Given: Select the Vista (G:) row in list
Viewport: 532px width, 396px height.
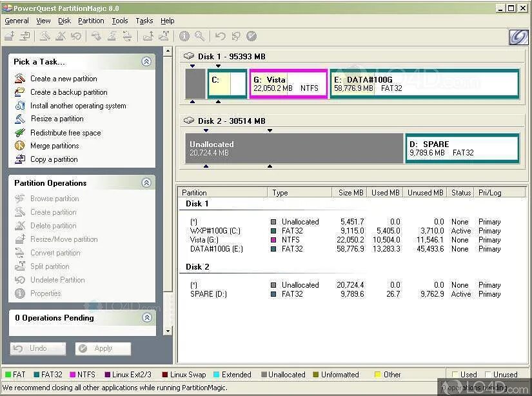Looking at the screenshot, I should pos(346,240).
